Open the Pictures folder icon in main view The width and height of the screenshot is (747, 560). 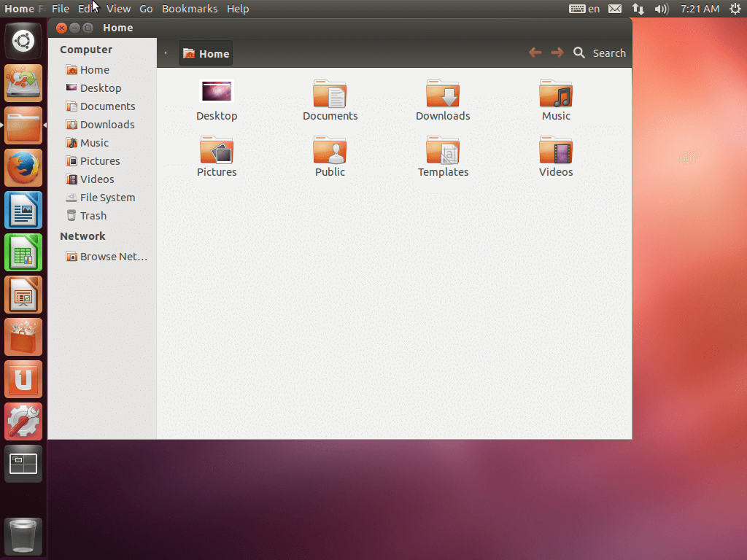tap(217, 149)
